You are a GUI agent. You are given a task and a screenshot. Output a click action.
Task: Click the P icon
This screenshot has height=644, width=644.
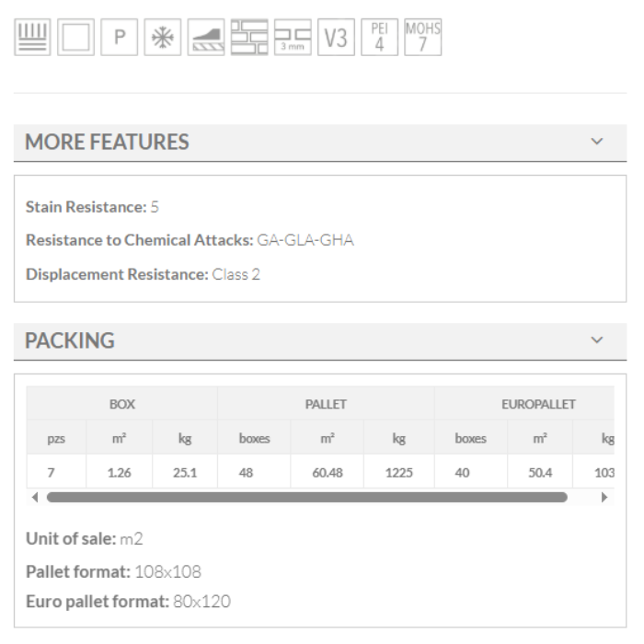pyautogui.click(x=119, y=38)
